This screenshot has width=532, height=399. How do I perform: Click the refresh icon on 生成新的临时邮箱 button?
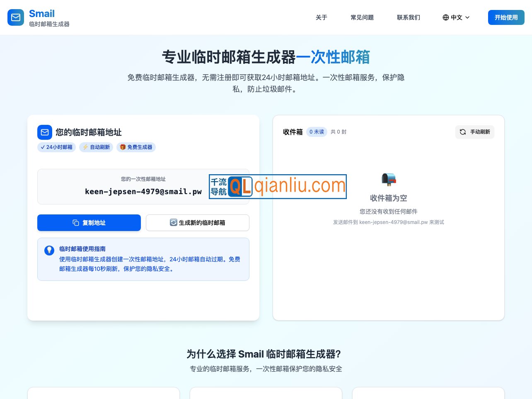[x=174, y=223]
